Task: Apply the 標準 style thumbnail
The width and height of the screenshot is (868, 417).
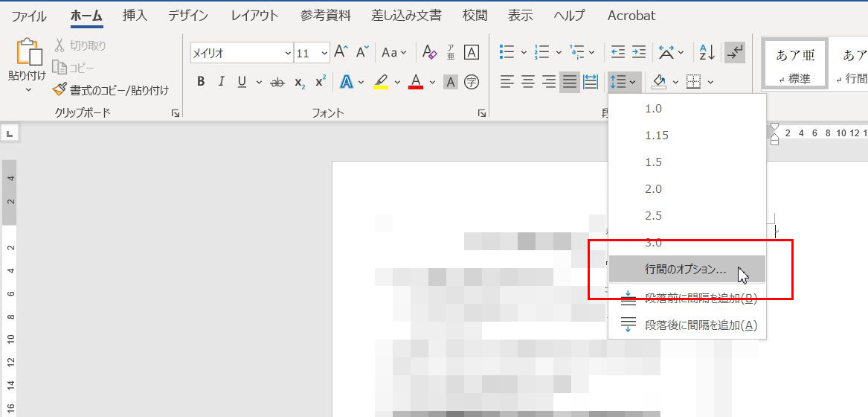Action: point(793,64)
